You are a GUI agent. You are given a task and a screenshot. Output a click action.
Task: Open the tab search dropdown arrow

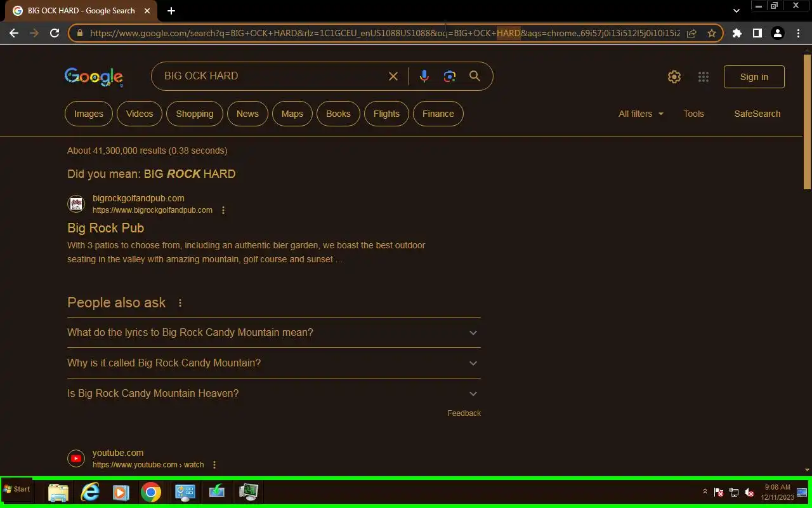tap(736, 10)
